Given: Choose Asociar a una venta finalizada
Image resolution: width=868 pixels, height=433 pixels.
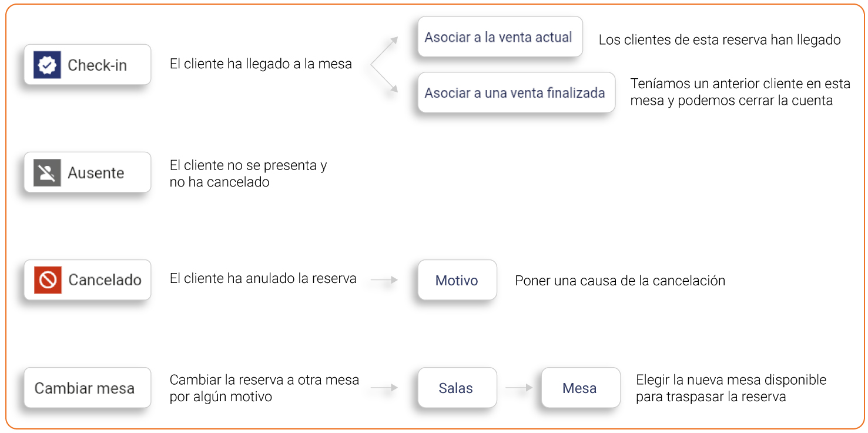Looking at the screenshot, I should coord(516,92).
